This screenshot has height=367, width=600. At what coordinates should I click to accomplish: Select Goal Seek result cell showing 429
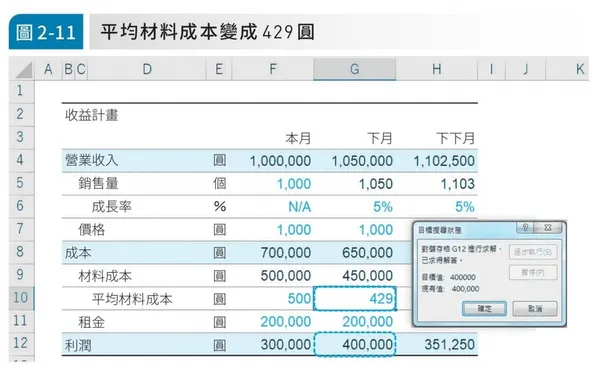coord(354,298)
